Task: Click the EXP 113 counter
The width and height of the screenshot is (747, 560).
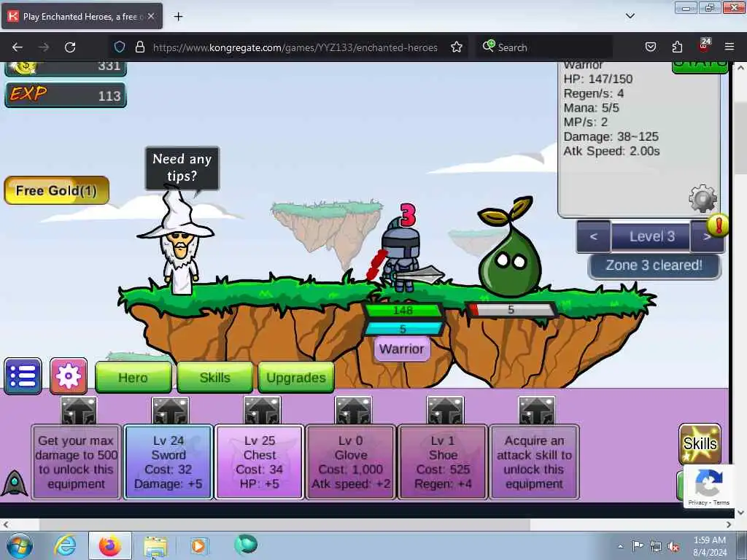Action: (66, 95)
